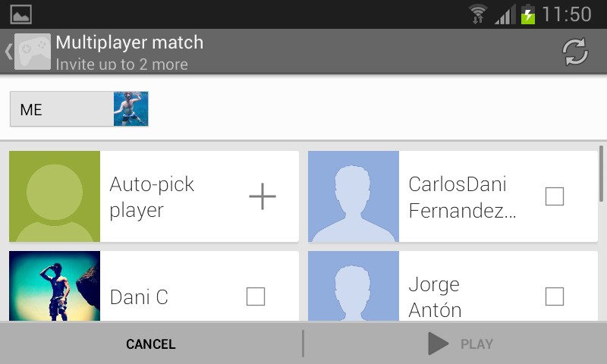This screenshot has height=364, width=607.
Task: Tap the green Auto-pick player avatar
Action: point(55,196)
